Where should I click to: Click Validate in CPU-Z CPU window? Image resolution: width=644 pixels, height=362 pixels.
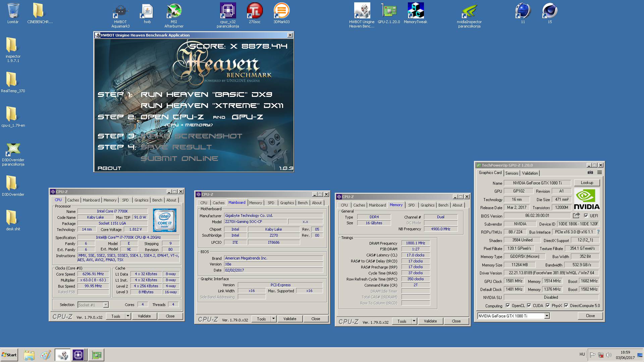tap(144, 316)
